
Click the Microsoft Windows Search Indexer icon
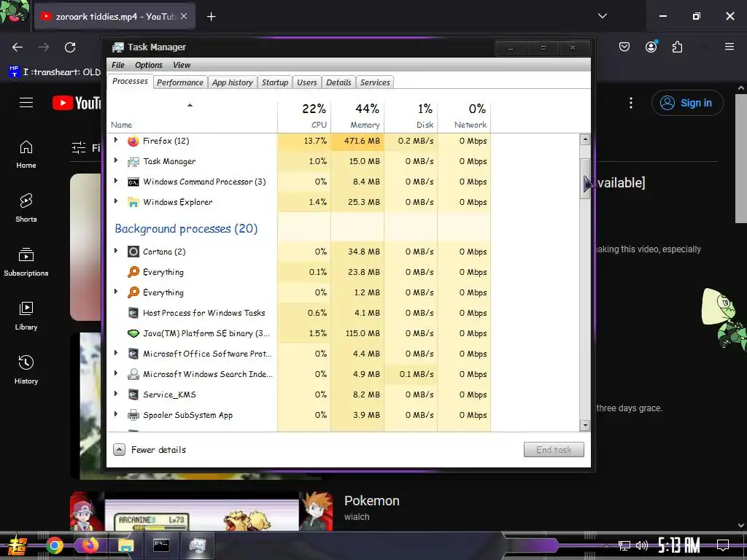(133, 374)
